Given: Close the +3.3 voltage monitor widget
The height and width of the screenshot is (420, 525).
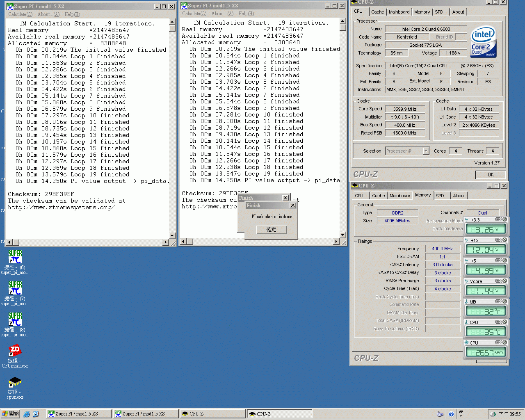Looking at the screenshot, I should [505, 219].
